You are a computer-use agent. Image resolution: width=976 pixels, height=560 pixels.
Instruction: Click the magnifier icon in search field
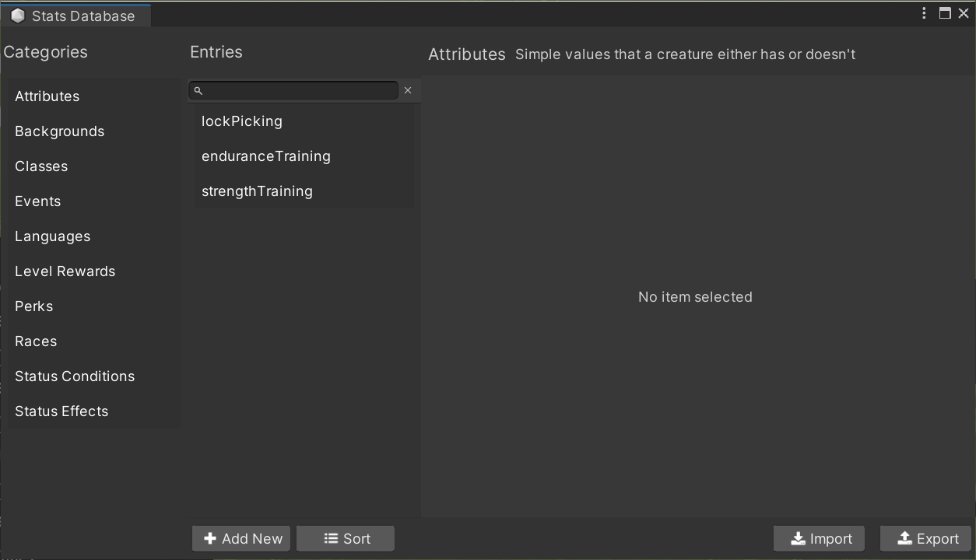pos(198,91)
